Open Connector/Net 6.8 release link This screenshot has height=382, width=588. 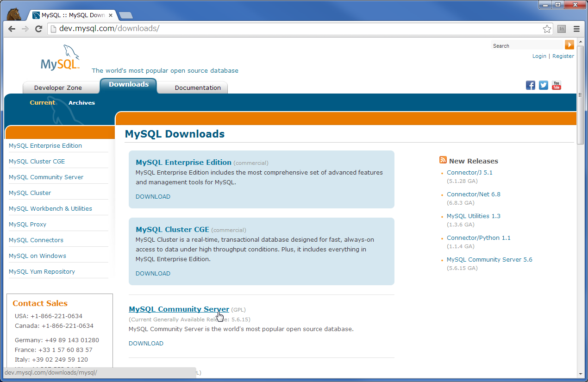pyautogui.click(x=474, y=194)
